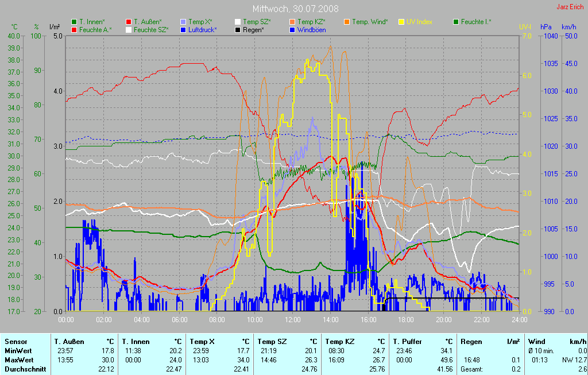Click the Jarz Erich author text

(x=570, y=7)
